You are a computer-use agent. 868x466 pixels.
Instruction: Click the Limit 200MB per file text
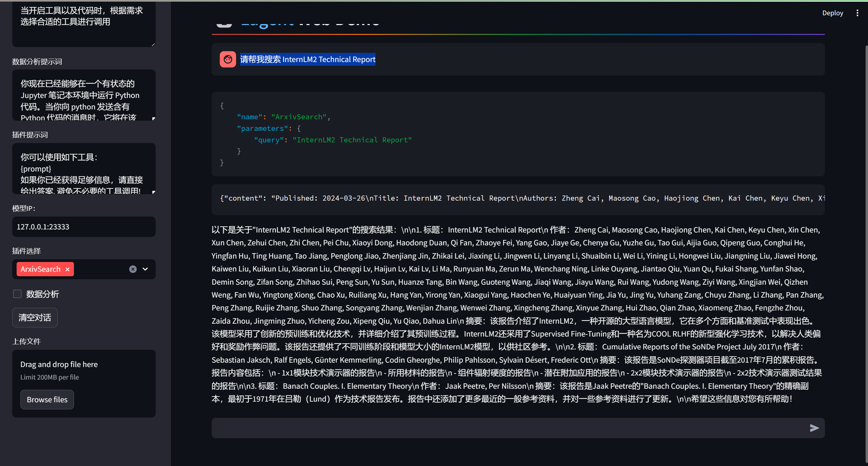[50, 377]
